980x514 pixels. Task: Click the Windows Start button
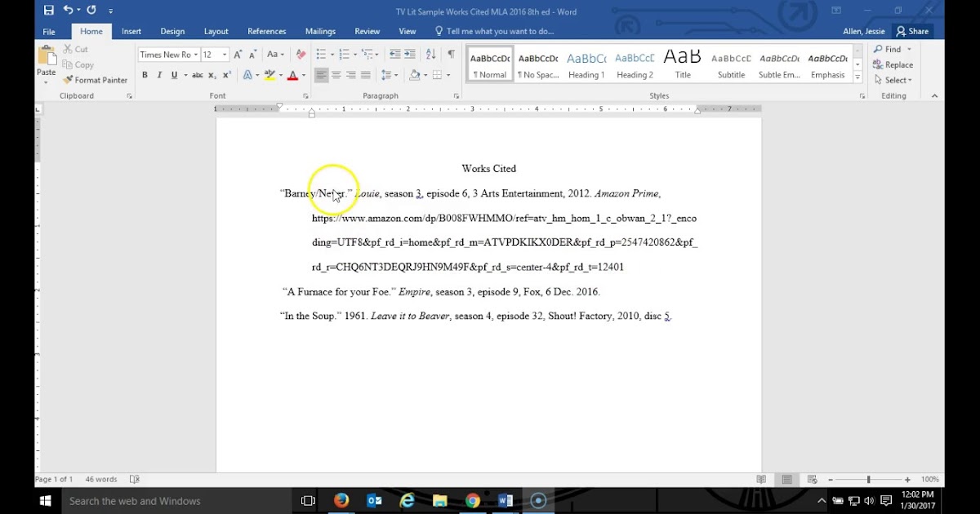(46, 501)
